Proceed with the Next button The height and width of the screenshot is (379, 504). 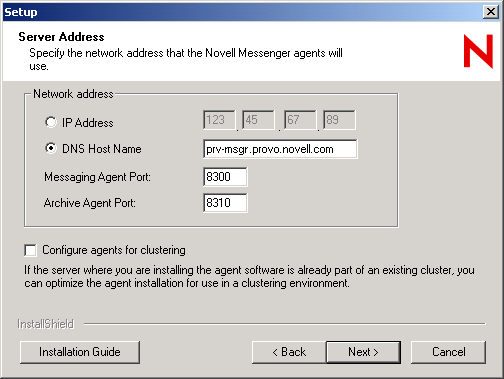(363, 352)
